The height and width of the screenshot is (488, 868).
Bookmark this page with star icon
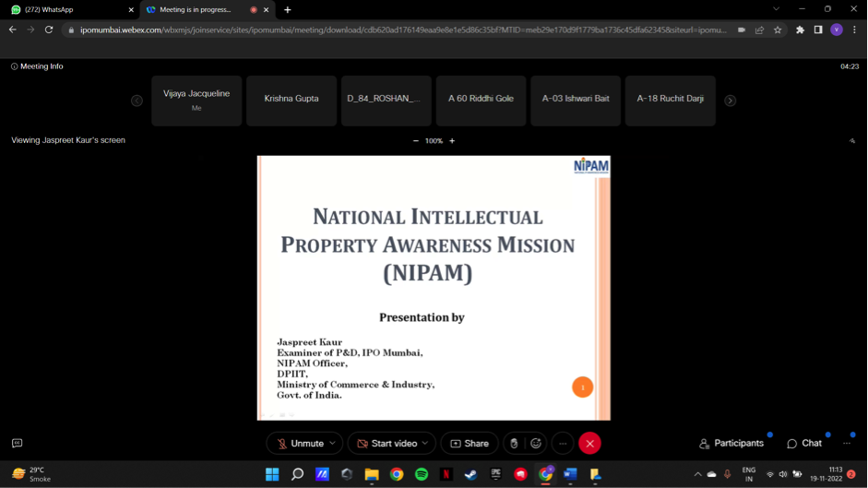click(x=778, y=30)
